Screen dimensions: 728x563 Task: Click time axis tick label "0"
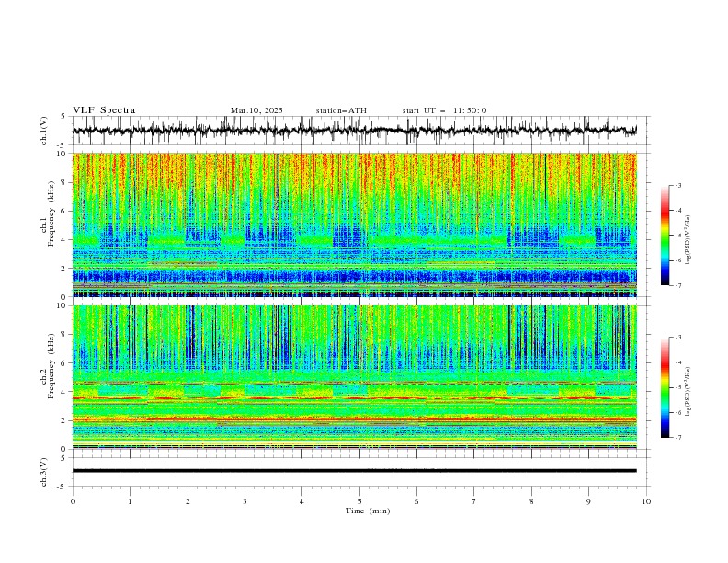point(73,501)
